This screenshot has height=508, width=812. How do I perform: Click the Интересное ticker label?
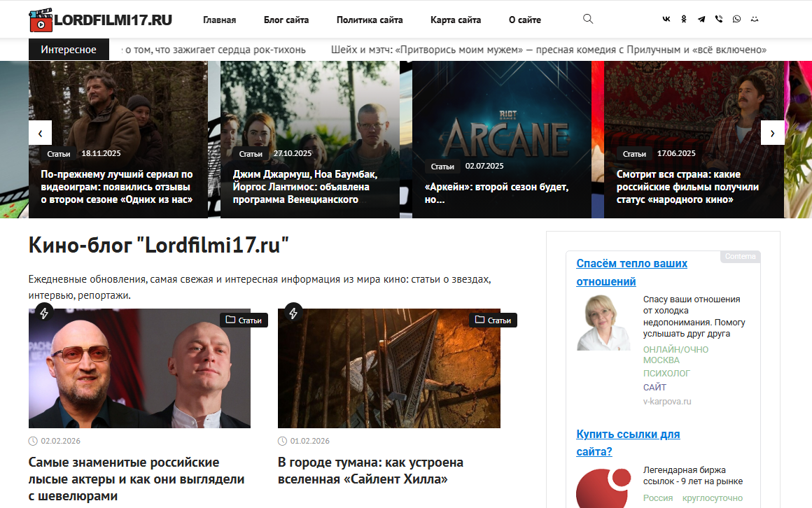point(69,50)
